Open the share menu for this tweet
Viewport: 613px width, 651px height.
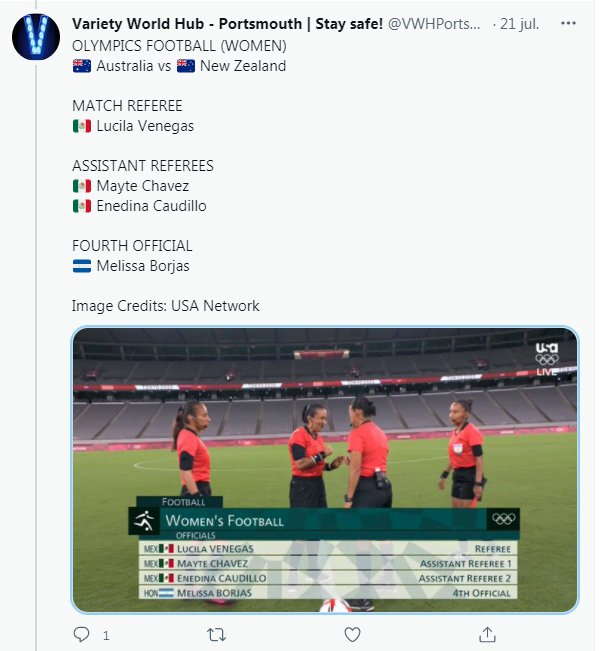487,634
